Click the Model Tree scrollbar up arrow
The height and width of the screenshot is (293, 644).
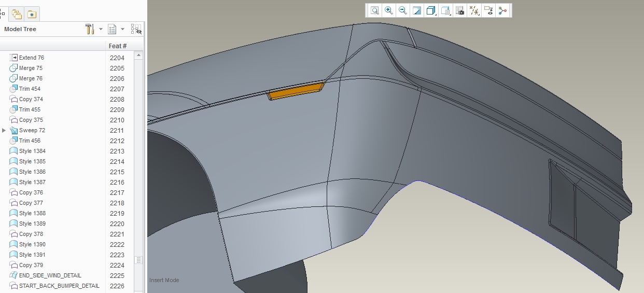(138, 55)
